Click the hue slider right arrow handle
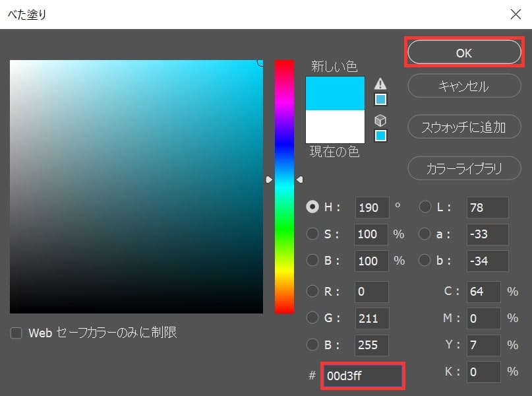The image size is (532, 396). (299, 180)
